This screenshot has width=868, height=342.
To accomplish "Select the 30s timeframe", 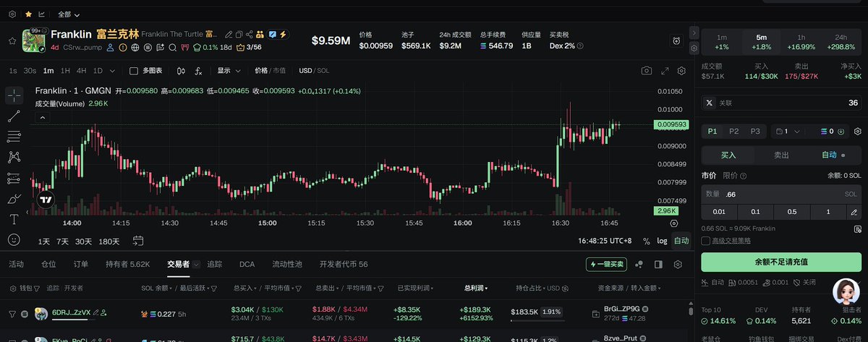I will coord(30,71).
